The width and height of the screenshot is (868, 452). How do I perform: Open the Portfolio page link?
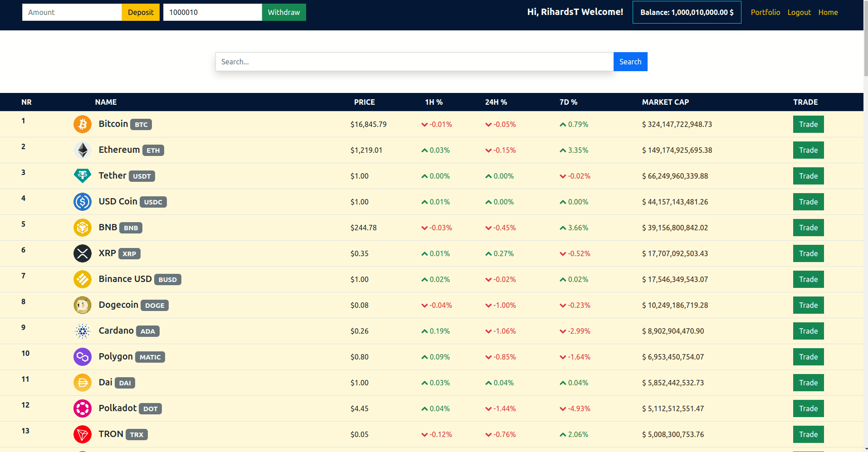pos(766,12)
